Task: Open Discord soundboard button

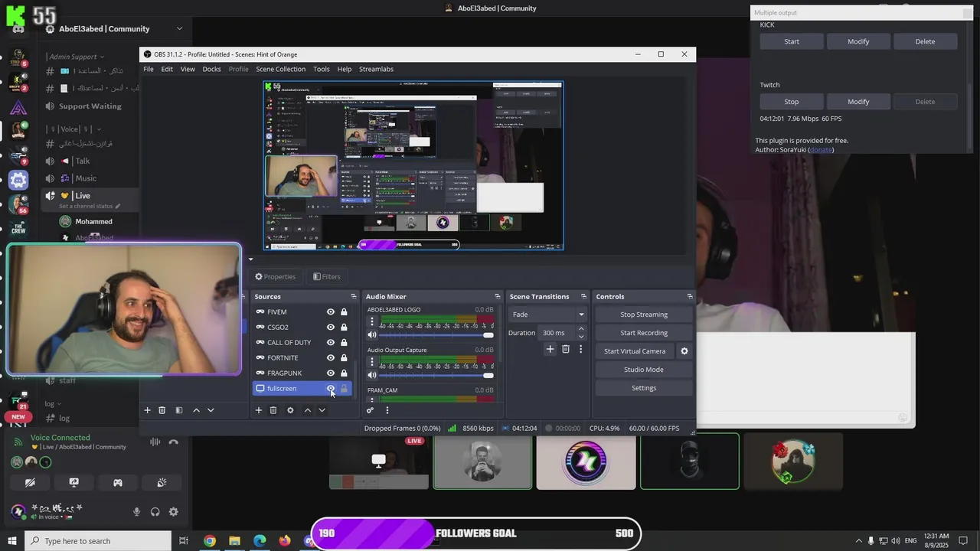Action: (x=162, y=483)
